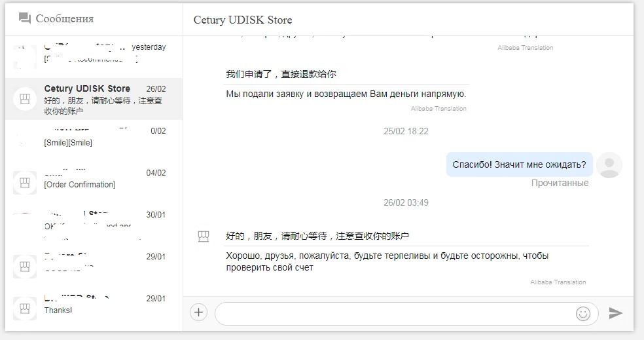644x340 pixels.
Task: Open the [Smile][Smile] conversation
Action: [94, 141]
